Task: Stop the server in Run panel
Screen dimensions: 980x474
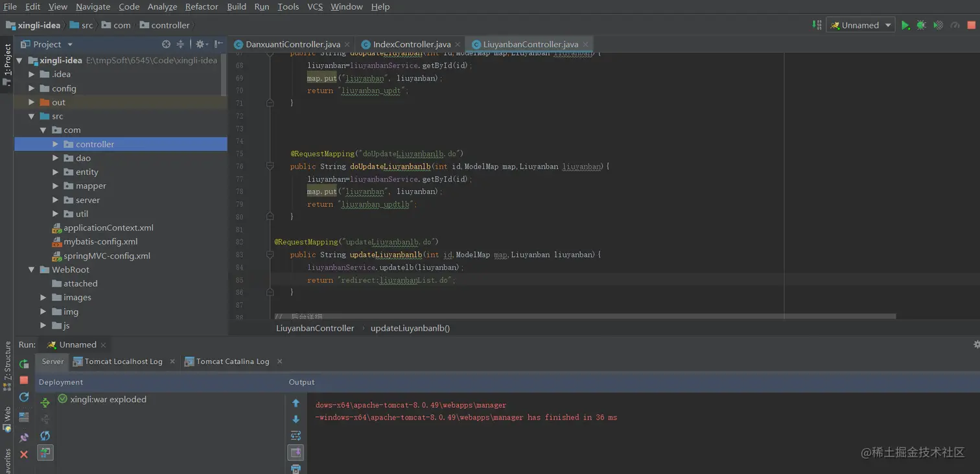Action: [24, 380]
